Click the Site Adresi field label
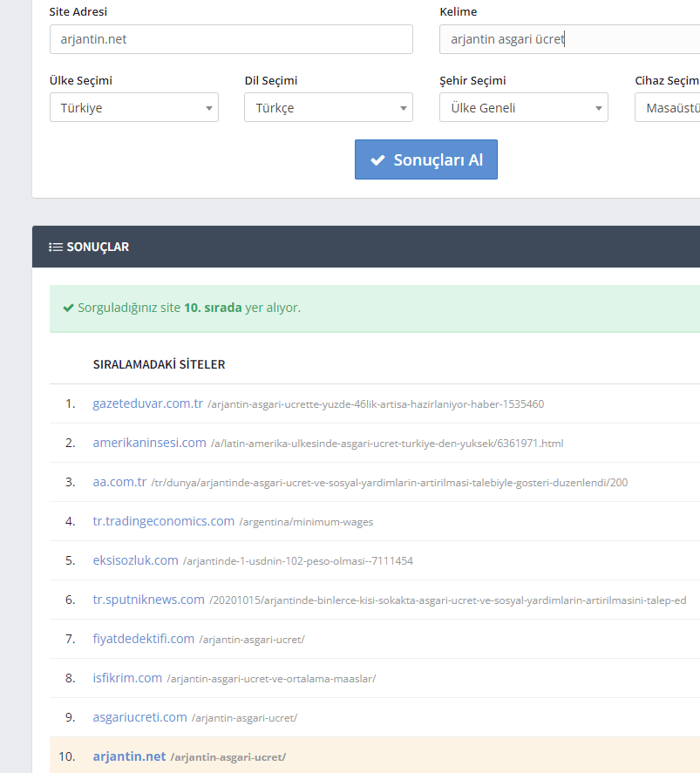This screenshot has width=700, height=773. (x=78, y=12)
